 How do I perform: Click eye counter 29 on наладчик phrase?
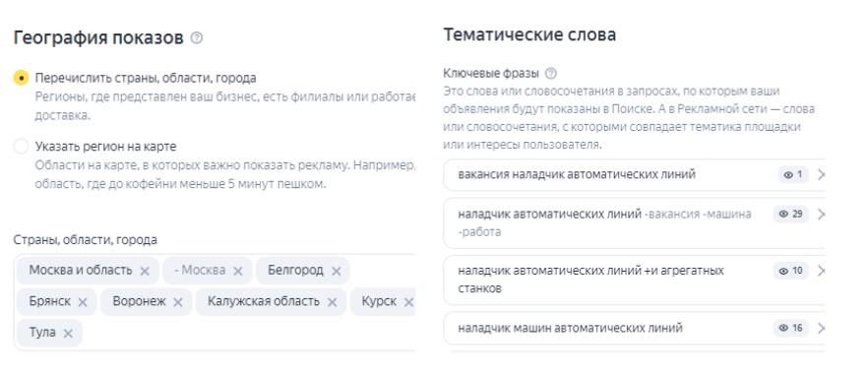click(791, 214)
